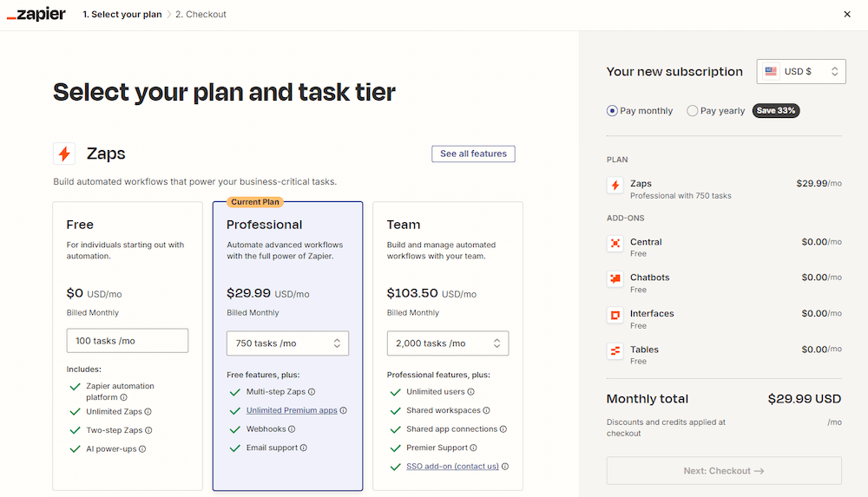Open info icon next to Zapier automation platform
The image size is (868, 497).
123,397
